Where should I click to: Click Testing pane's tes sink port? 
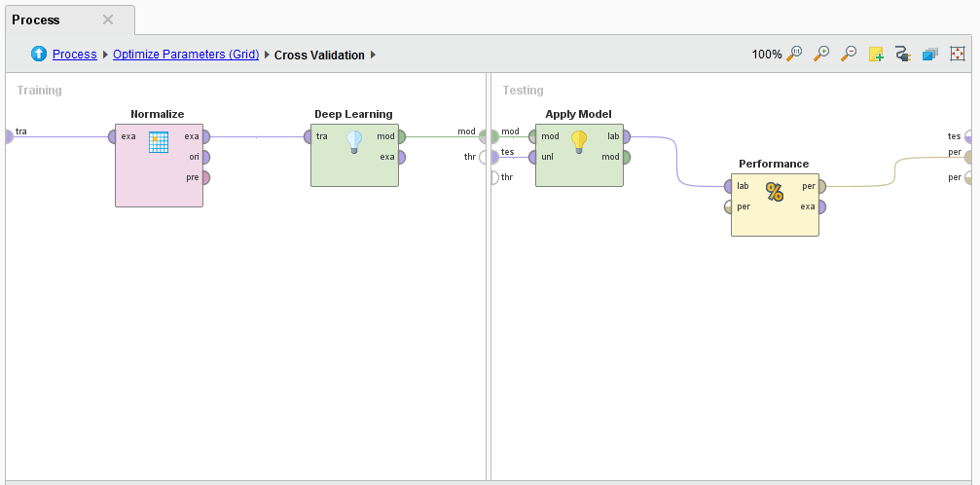[968, 137]
